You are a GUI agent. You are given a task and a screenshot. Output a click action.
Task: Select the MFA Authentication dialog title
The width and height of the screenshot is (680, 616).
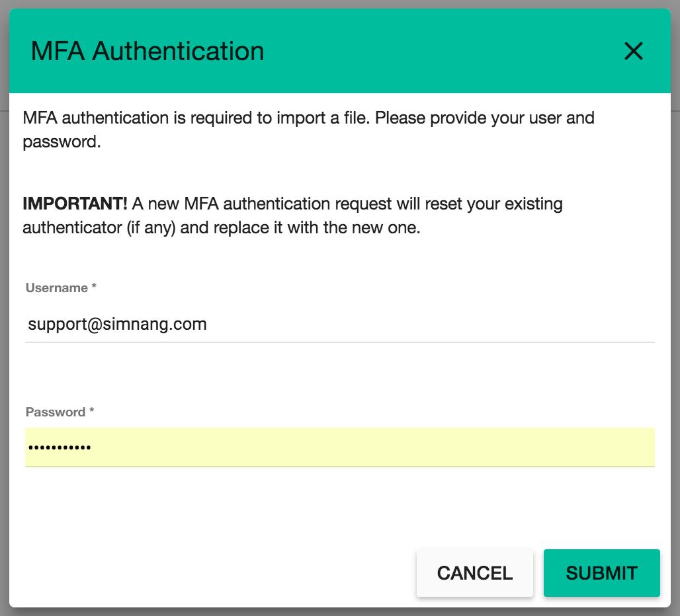pyautogui.click(x=148, y=51)
